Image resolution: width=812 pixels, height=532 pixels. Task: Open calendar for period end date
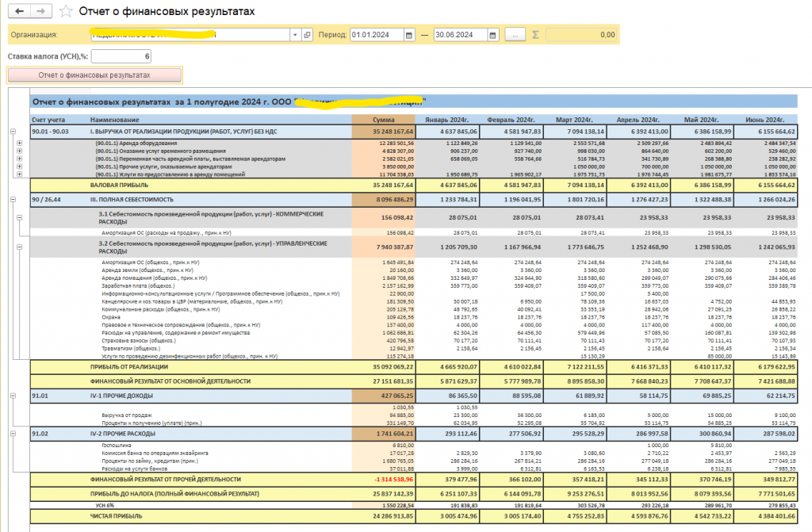coord(493,35)
